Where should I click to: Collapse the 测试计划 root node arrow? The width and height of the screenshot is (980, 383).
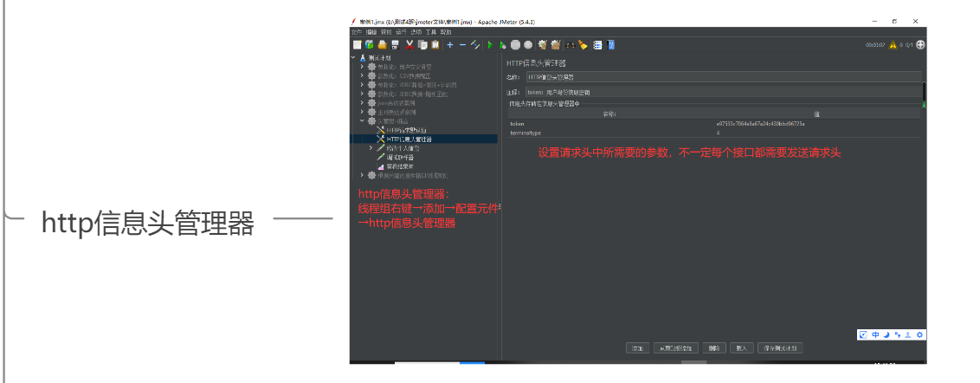(x=353, y=57)
